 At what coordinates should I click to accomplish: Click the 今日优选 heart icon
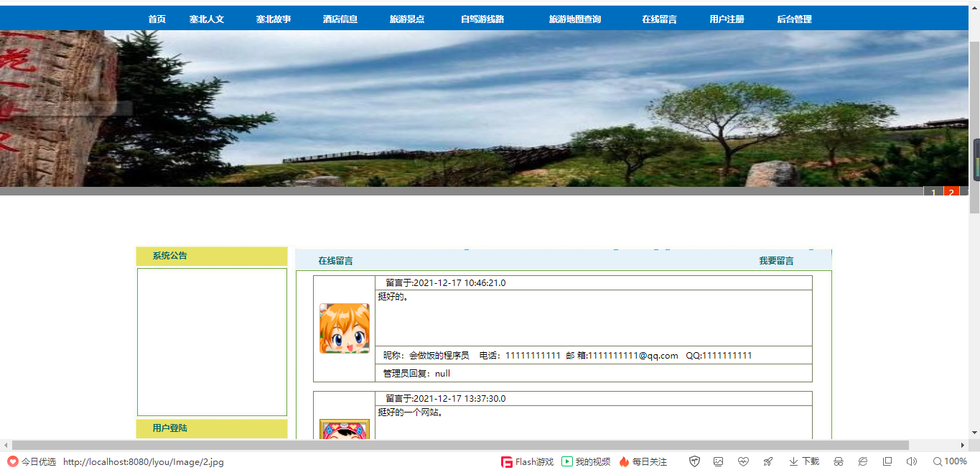pyautogui.click(x=13, y=461)
